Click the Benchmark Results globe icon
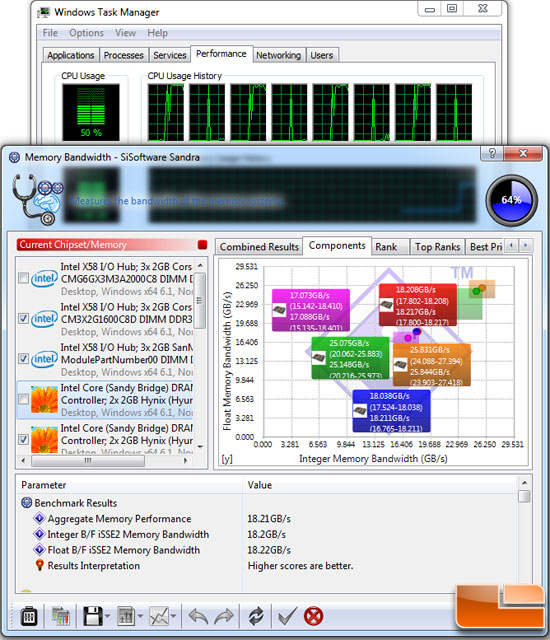 27,502
